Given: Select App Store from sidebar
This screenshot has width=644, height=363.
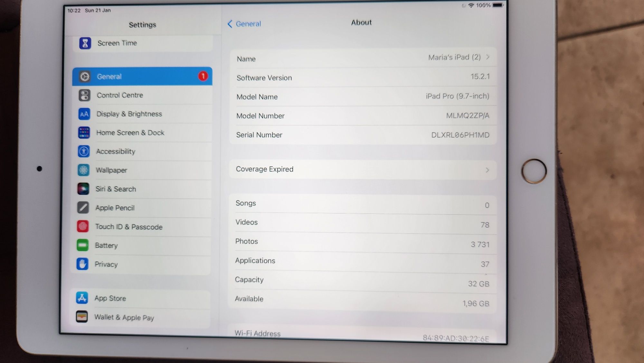Looking at the screenshot, I should tap(142, 298).
